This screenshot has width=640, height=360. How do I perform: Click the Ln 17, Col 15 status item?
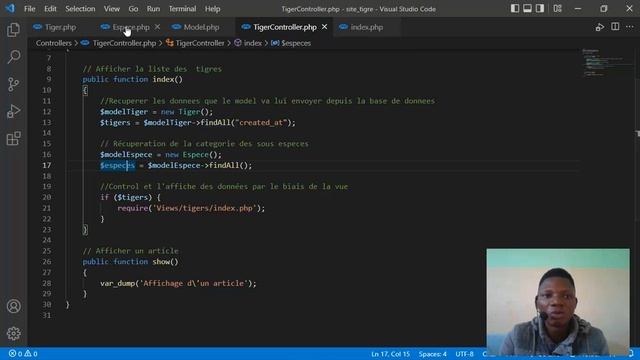pyautogui.click(x=390, y=354)
